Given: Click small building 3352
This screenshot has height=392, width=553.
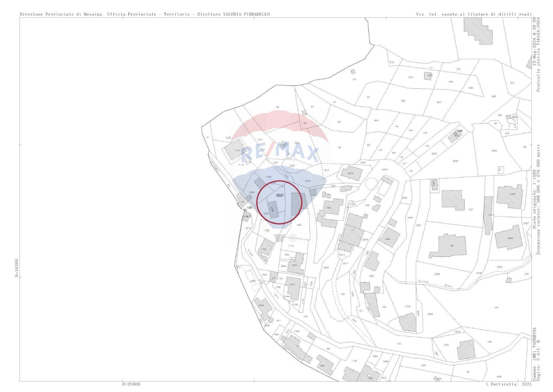Looking at the screenshot, I should [428, 76].
